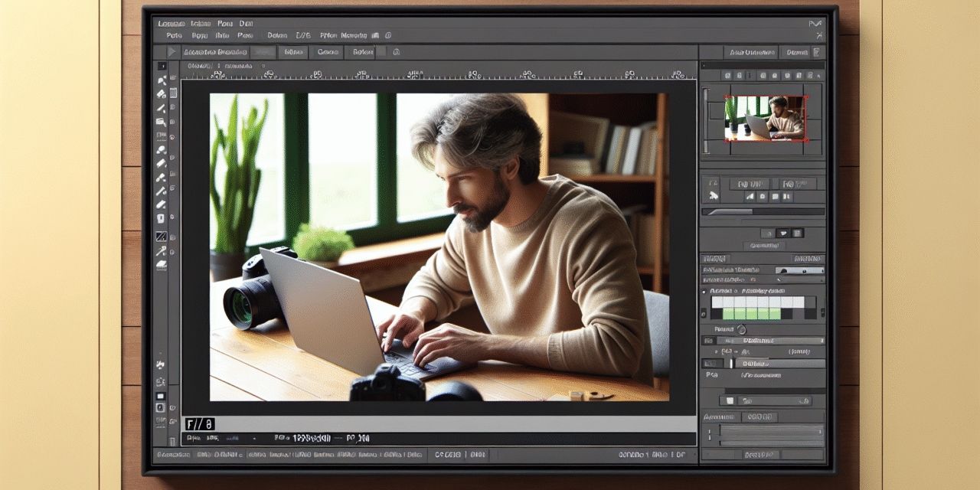This screenshot has height=490, width=980.
Task: Open the wide preset dropdown in options bar
Action: tap(215, 52)
